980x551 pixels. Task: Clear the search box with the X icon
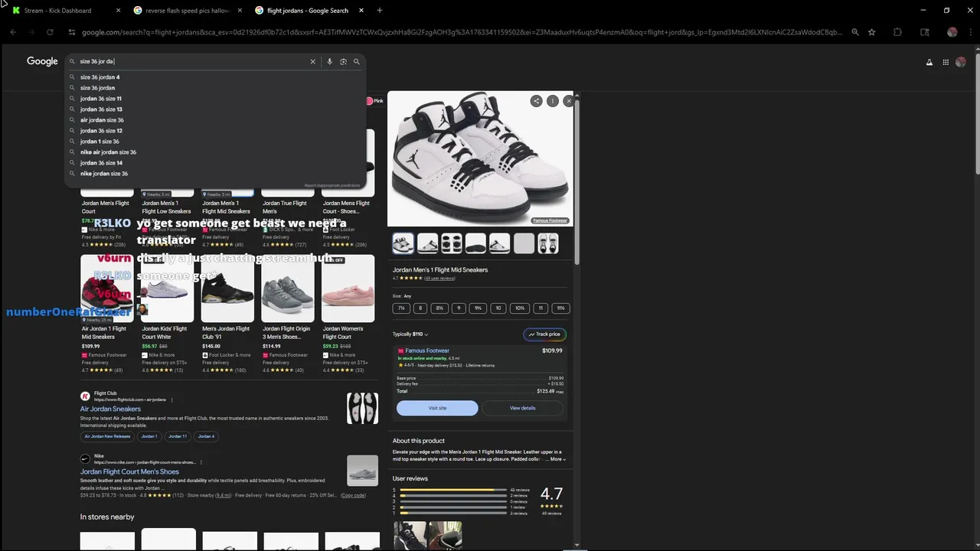point(312,61)
